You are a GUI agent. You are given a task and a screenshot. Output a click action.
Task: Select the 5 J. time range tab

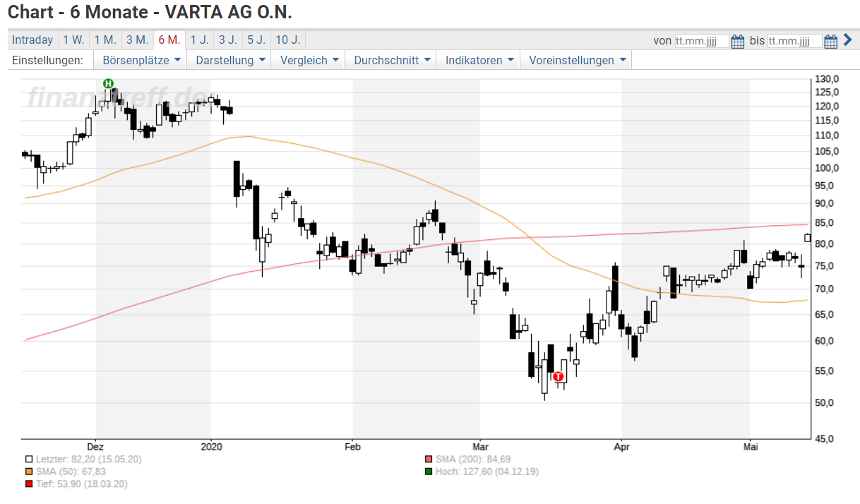(256, 40)
